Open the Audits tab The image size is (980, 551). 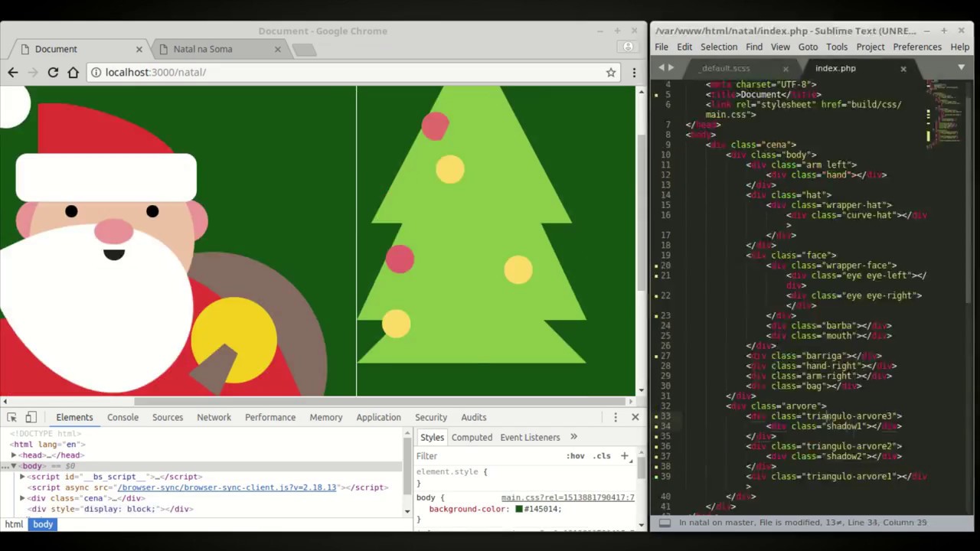(x=473, y=417)
